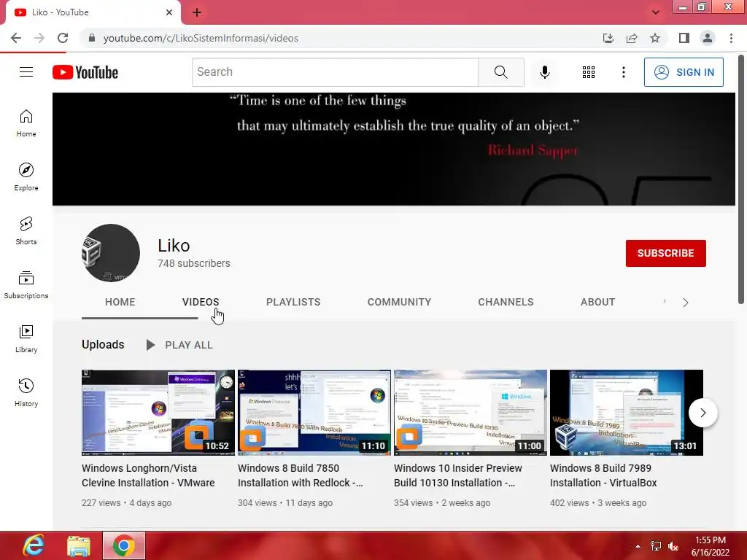Open the 13:01 Build 7989 thumbnail

(x=627, y=413)
